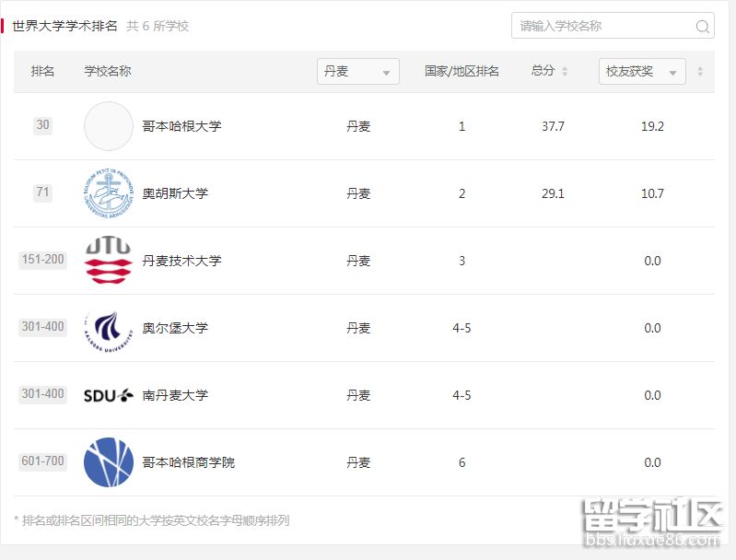Click the footnote about alphabetical ordering

point(152,520)
